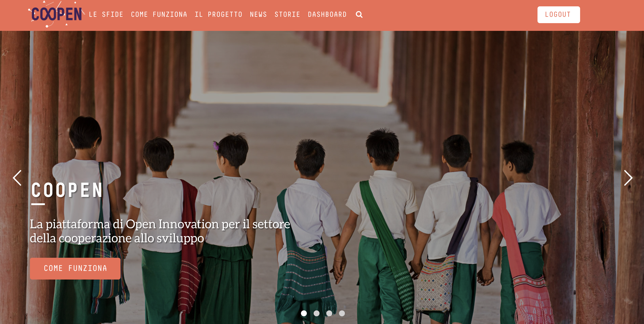Go to the STORIE page
Viewport: 644px width, 324px height.
point(287,15)
